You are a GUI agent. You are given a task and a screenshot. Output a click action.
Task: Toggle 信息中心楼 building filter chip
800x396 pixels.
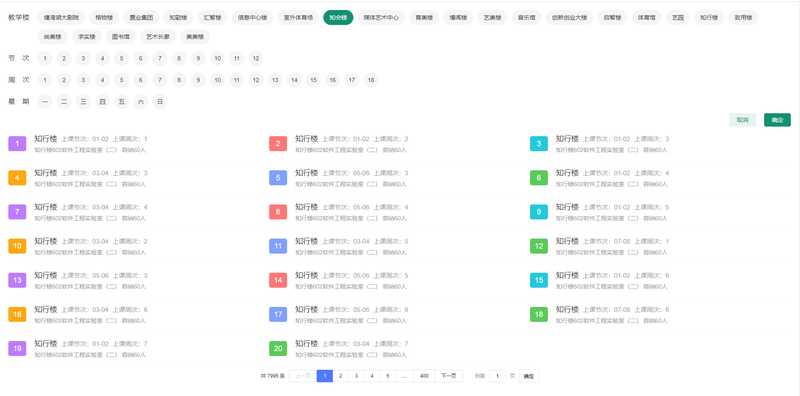tap(253, 18)
